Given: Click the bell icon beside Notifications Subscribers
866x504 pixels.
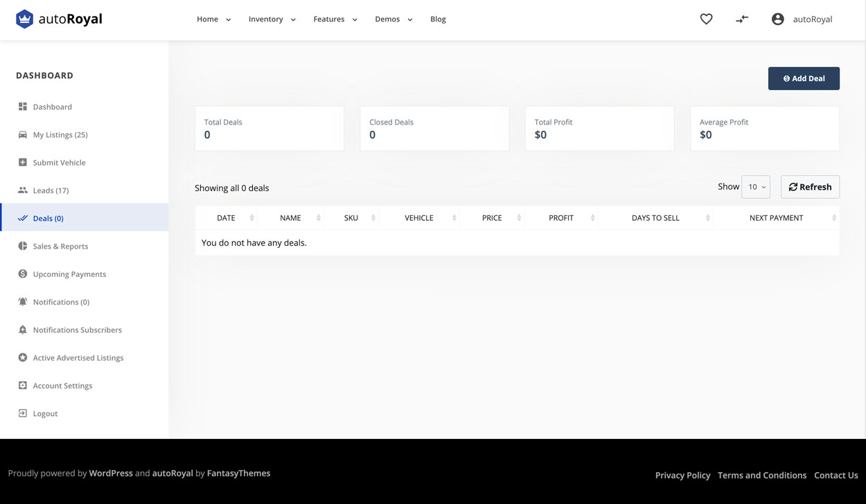Looking at the screenshot, I should 23,330.
